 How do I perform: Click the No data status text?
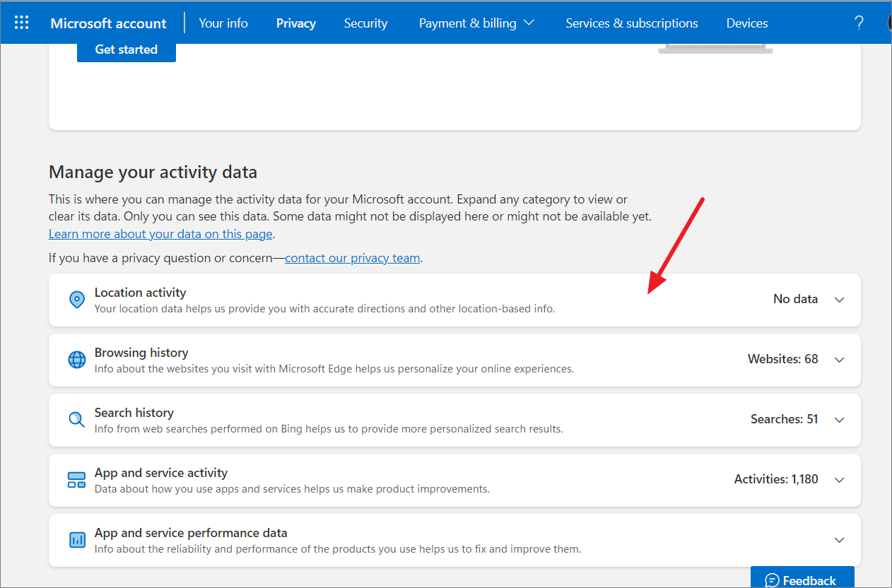[x=795, y=299]
